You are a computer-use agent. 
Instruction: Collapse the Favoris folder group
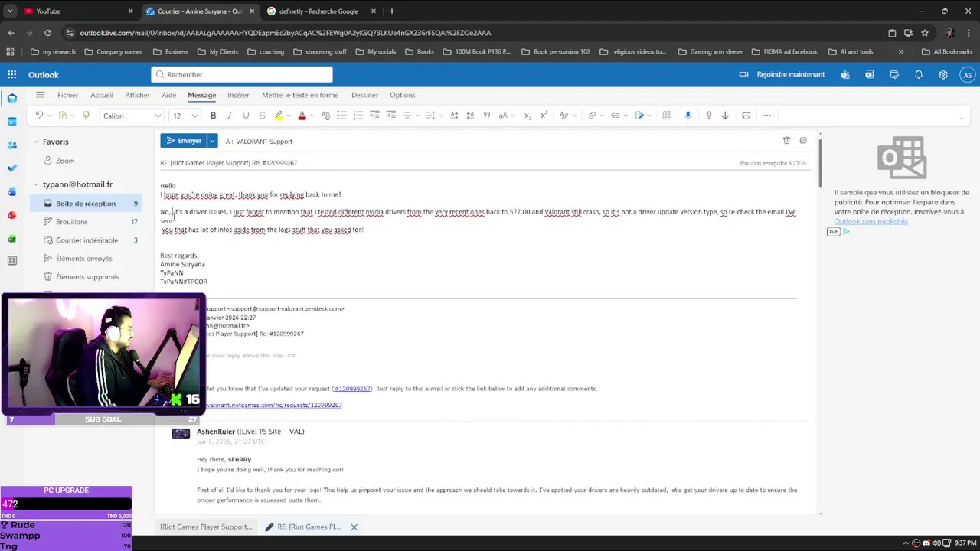[x=35, y=142]
